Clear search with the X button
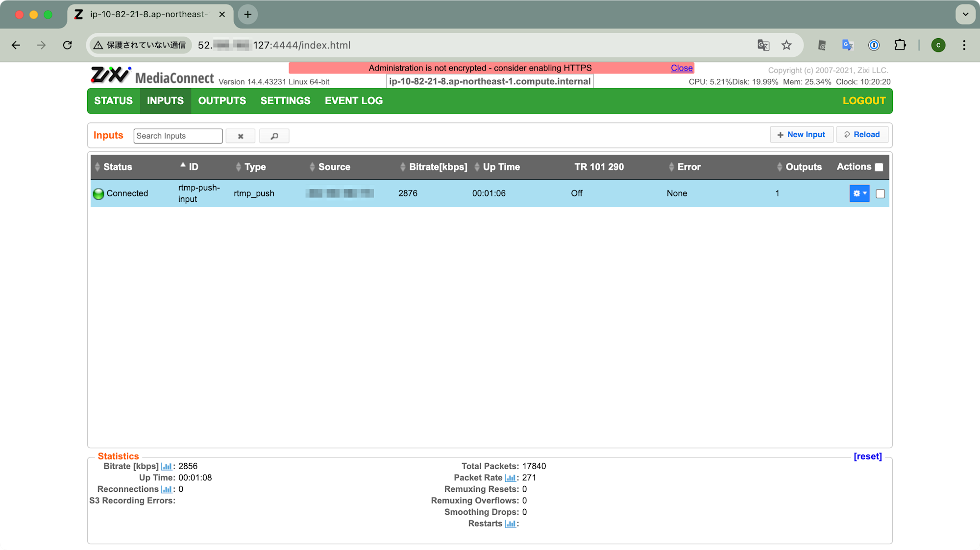The image size is (980, 550). 240,136
